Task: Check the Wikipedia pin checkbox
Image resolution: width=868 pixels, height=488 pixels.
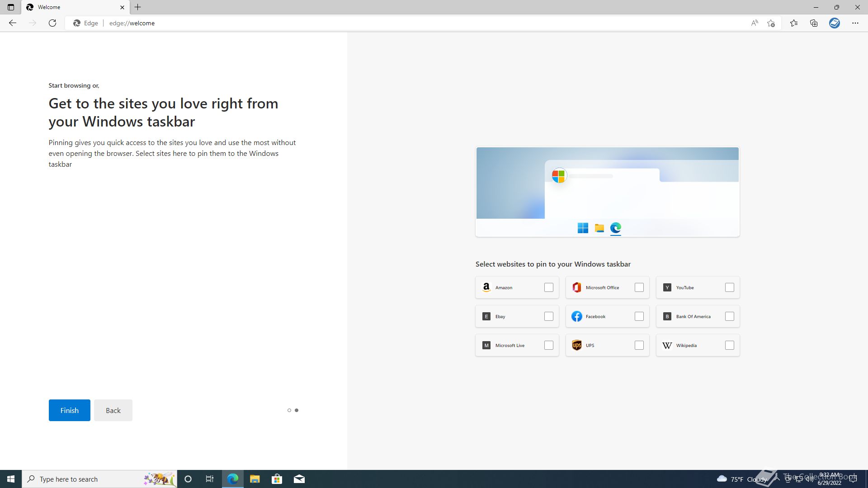Action: pos(730,345)
